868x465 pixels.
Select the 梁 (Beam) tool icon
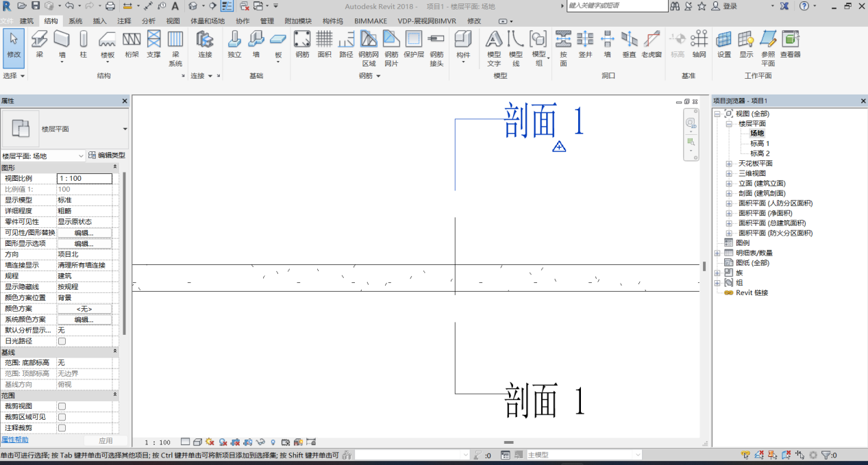click(40, 40)
